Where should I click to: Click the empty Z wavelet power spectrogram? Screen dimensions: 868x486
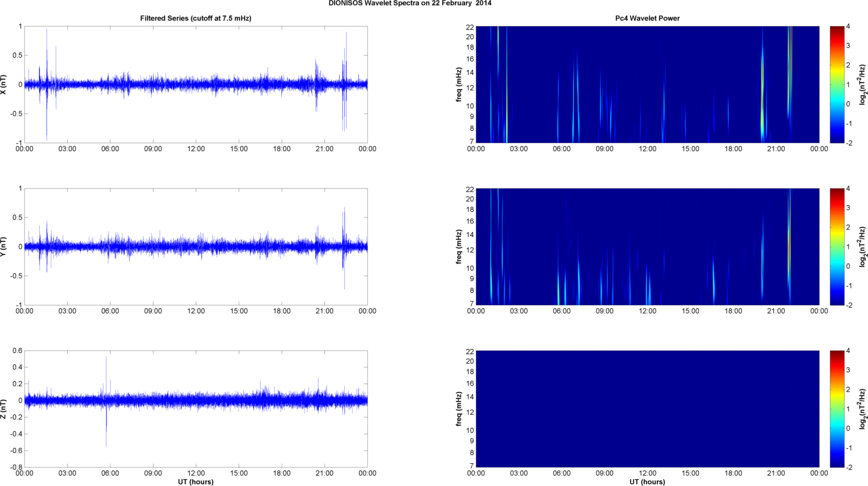pos(647,409)
